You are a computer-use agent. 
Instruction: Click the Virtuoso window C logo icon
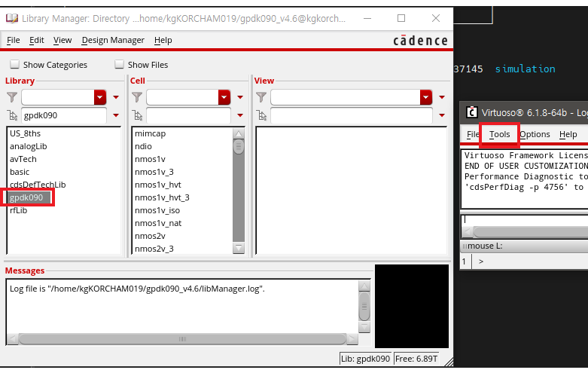point(471,112)
